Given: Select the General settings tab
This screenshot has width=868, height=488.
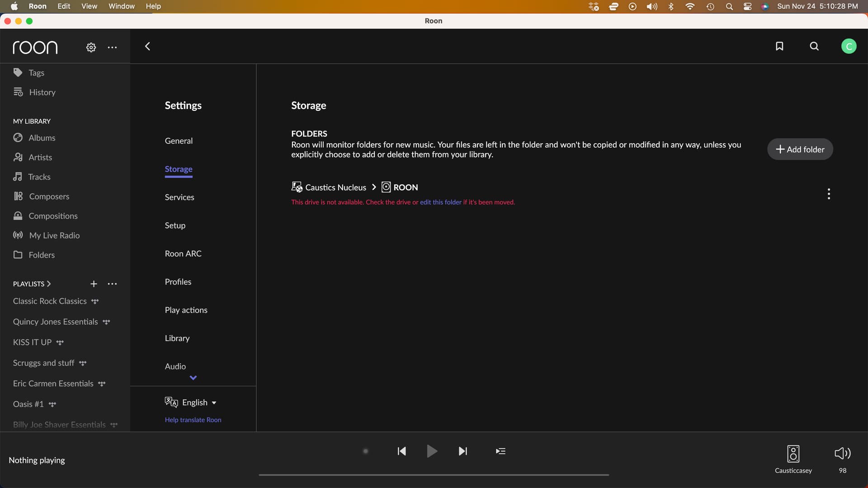Looking at the screenshot, I should (x=179, y=141).
